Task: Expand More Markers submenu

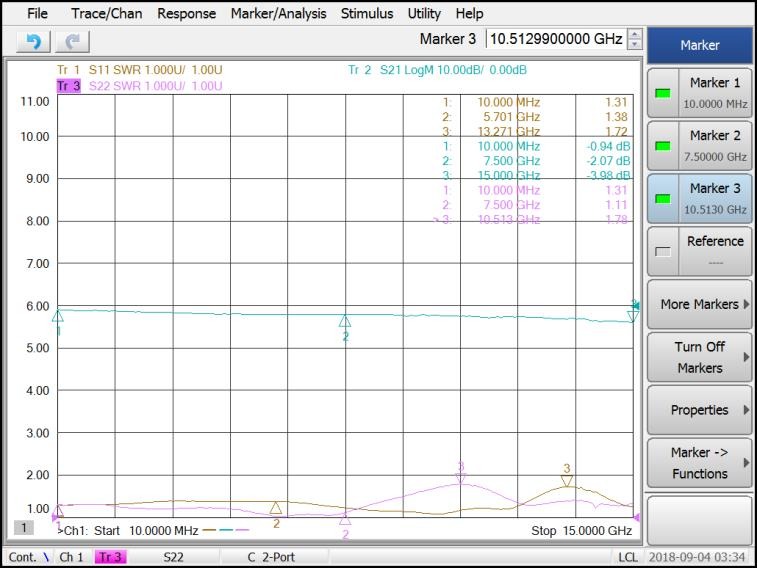Action: pyautogui.click(x=700, y=305)
